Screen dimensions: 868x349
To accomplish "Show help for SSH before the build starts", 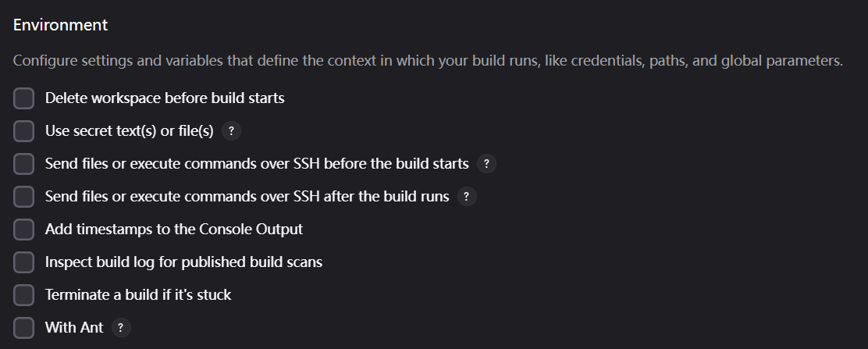I will pos(486,164).
